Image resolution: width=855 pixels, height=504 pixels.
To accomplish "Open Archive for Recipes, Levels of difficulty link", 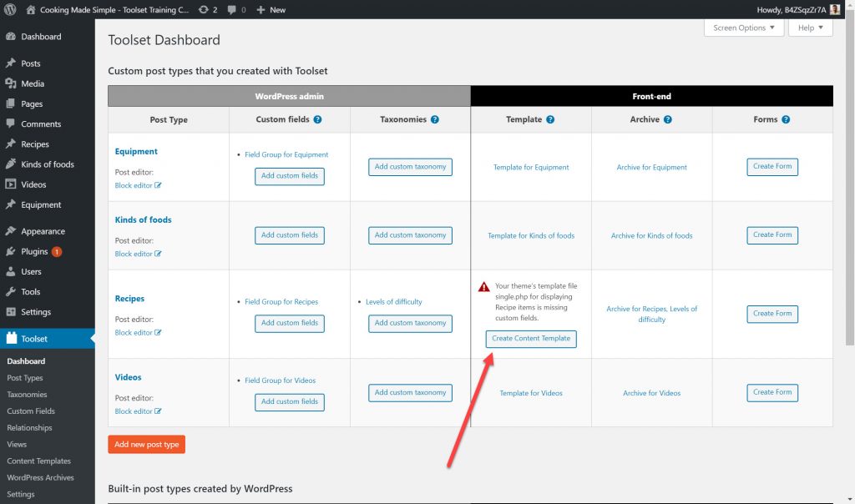I will click(651, 314).
